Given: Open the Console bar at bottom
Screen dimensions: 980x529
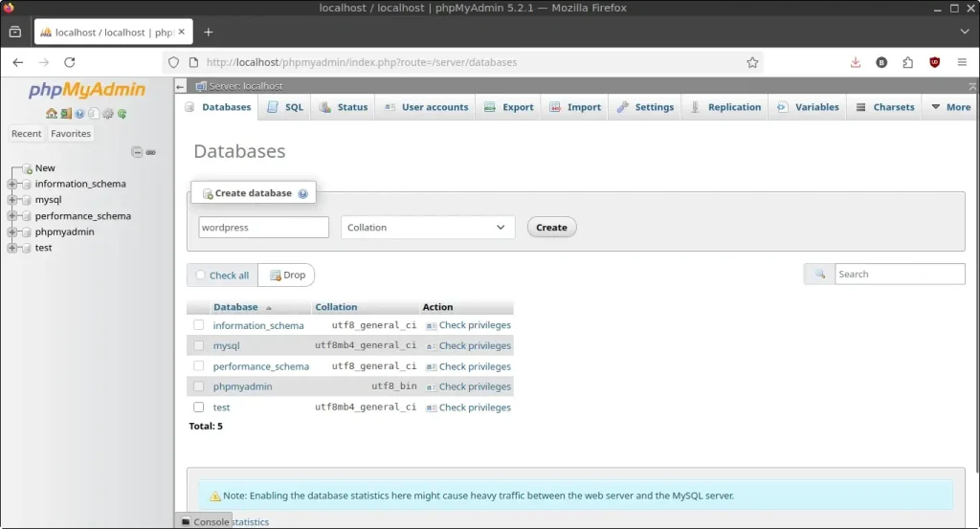Looking at the screenshot, I should click(x=205, y=521).
